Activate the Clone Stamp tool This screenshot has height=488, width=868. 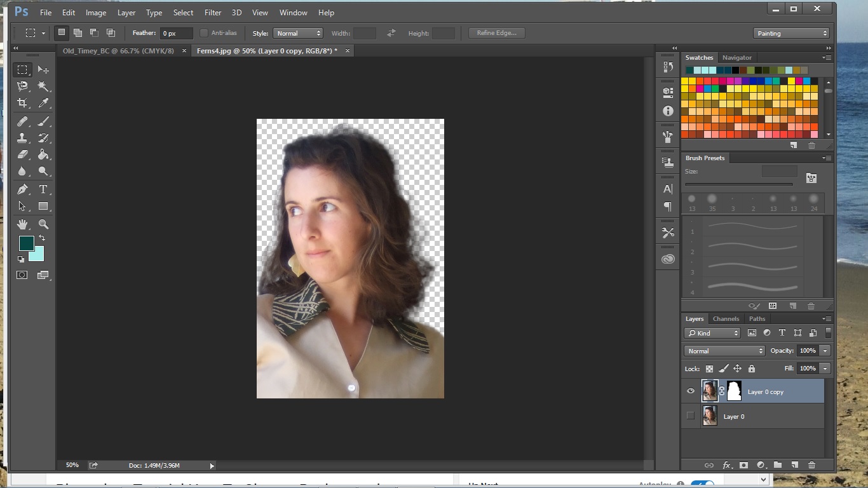(x=22, y=138)
